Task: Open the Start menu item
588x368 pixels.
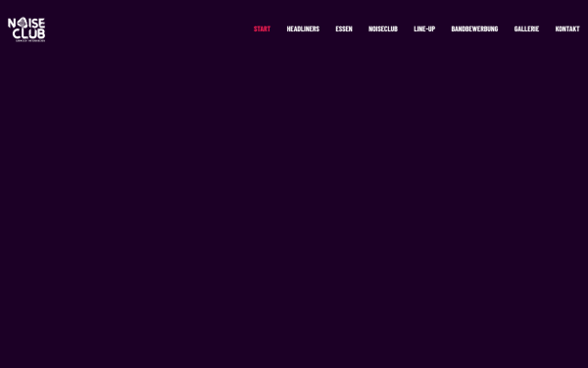Action: [262, 28]
